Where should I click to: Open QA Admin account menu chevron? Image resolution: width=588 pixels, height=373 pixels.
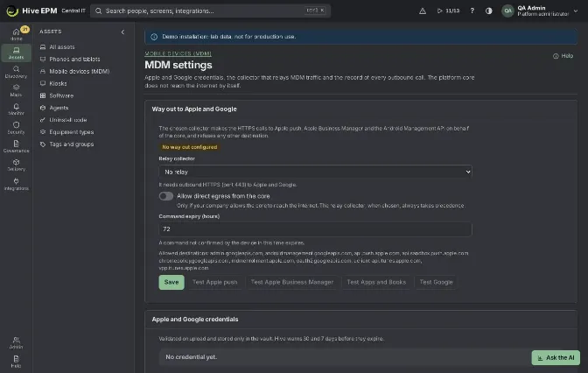[x=576, y=11]
